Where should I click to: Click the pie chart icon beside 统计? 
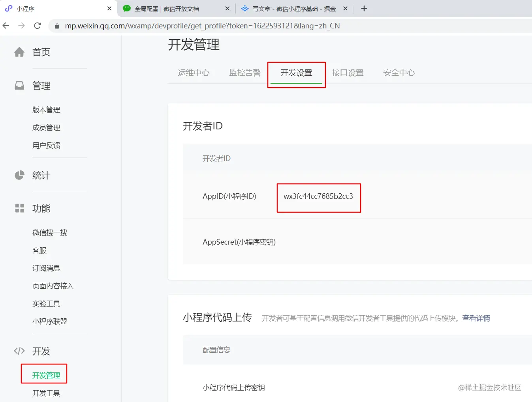[x=19, y=175]
